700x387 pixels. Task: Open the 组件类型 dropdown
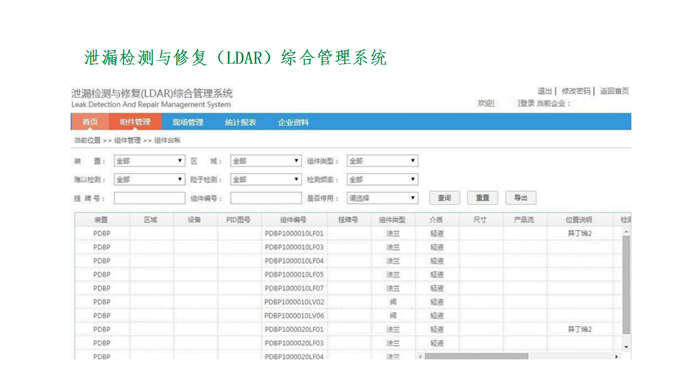tap(382, 161)
